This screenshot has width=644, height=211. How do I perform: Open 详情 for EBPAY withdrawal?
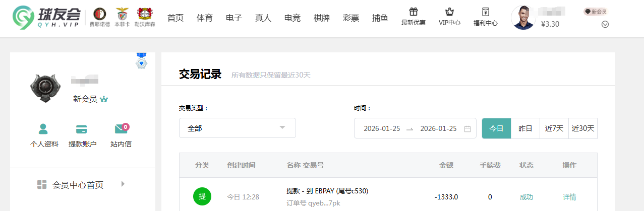click(x=569, y=197)
